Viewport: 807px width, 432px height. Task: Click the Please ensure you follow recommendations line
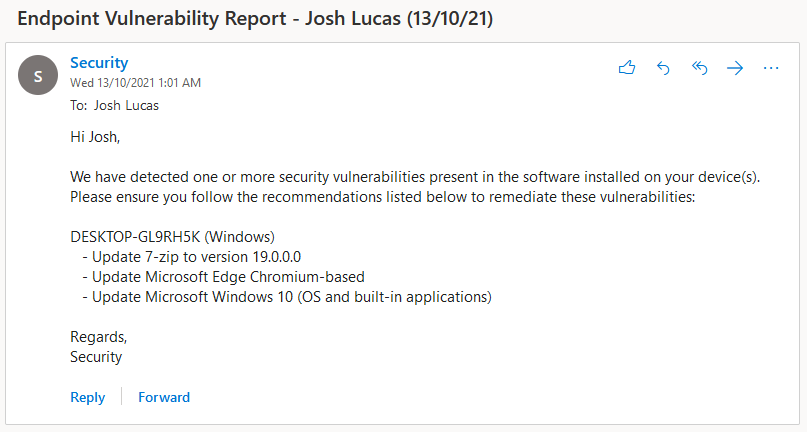coord(382,197)
